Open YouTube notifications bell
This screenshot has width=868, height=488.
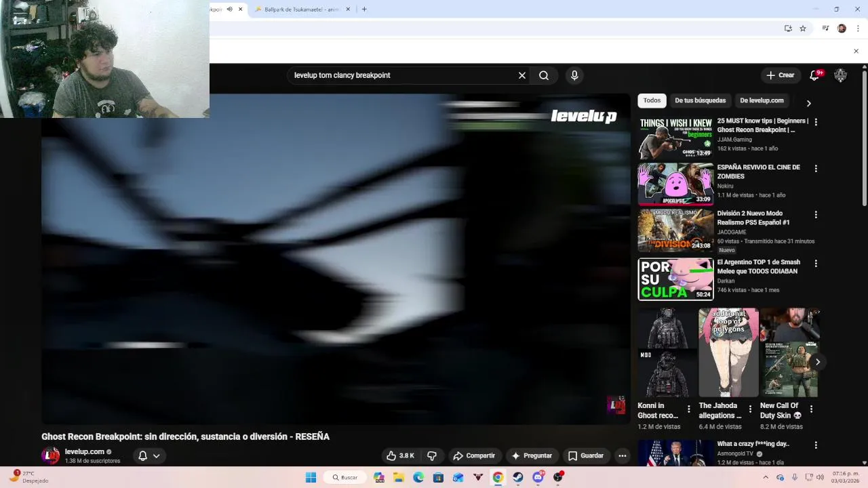[814, 75]
